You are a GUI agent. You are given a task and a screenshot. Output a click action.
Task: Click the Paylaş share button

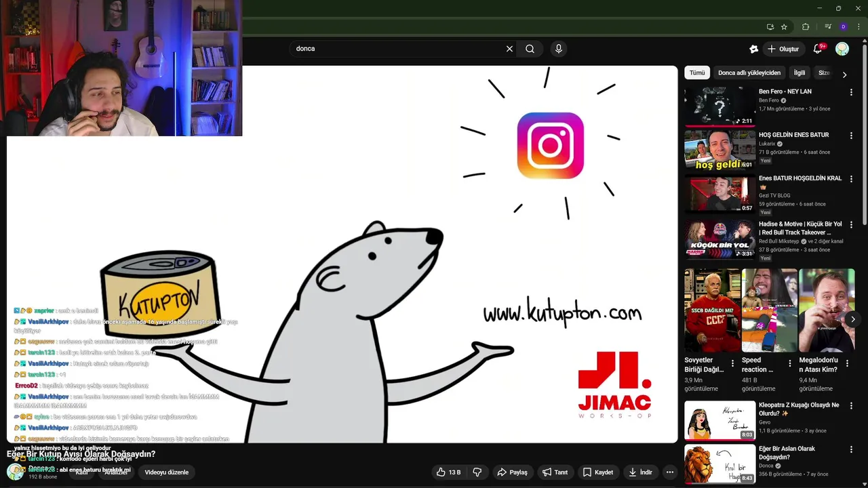coord(512,472)
